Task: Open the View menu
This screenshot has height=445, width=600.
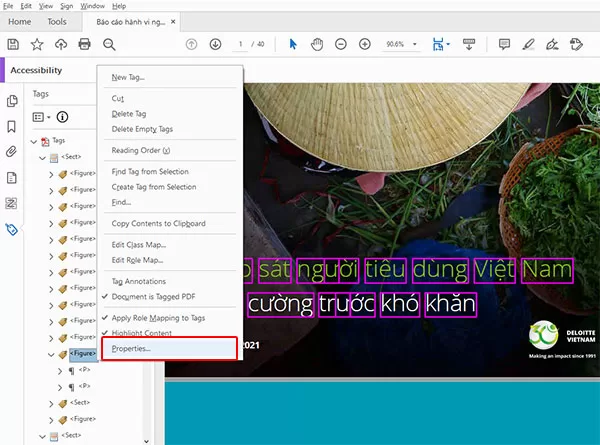Action: (x=46, y=6)
